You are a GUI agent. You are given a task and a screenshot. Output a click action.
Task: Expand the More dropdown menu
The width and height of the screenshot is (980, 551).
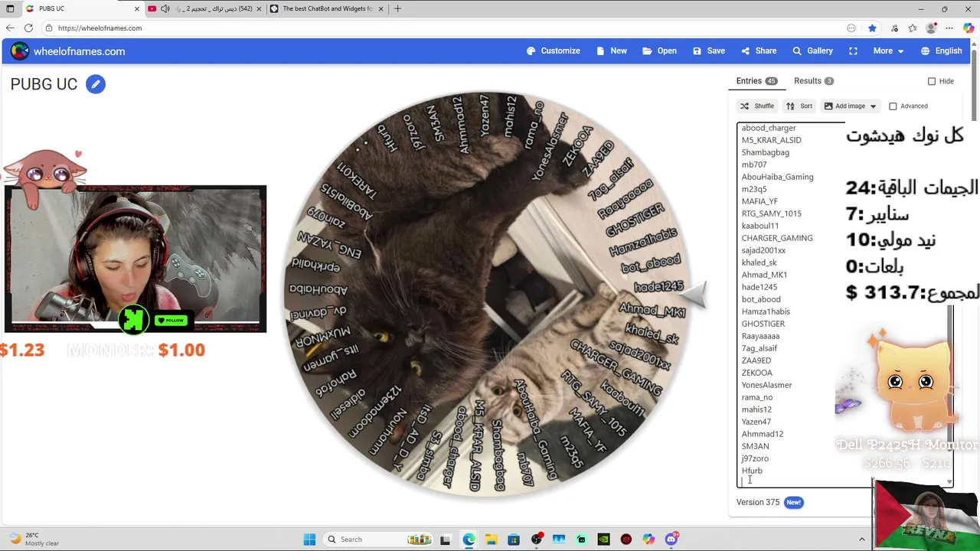[888, 51]
